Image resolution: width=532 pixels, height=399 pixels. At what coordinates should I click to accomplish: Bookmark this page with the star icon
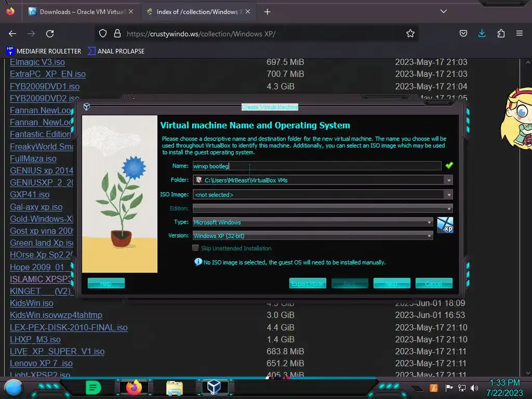coord(410,33)
